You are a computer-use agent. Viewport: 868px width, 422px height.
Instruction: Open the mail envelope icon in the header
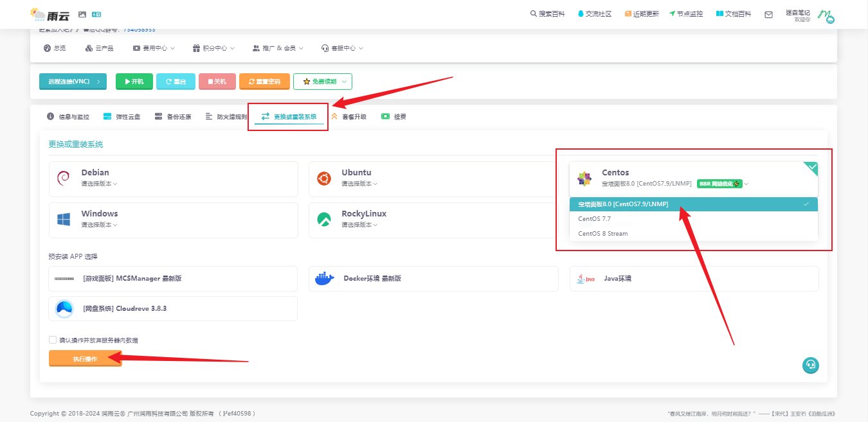(x=768, y=15)
